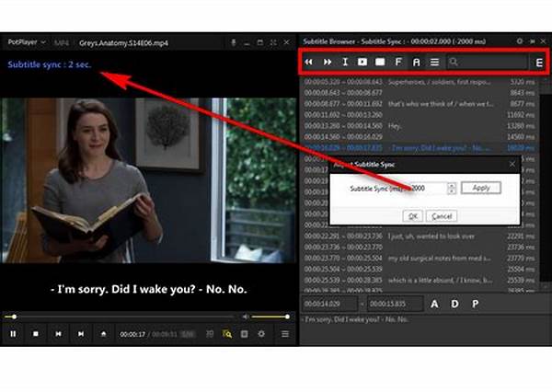Screen dimensions: 552x392
Task: Adjust the volume slider
Action: 270,317
